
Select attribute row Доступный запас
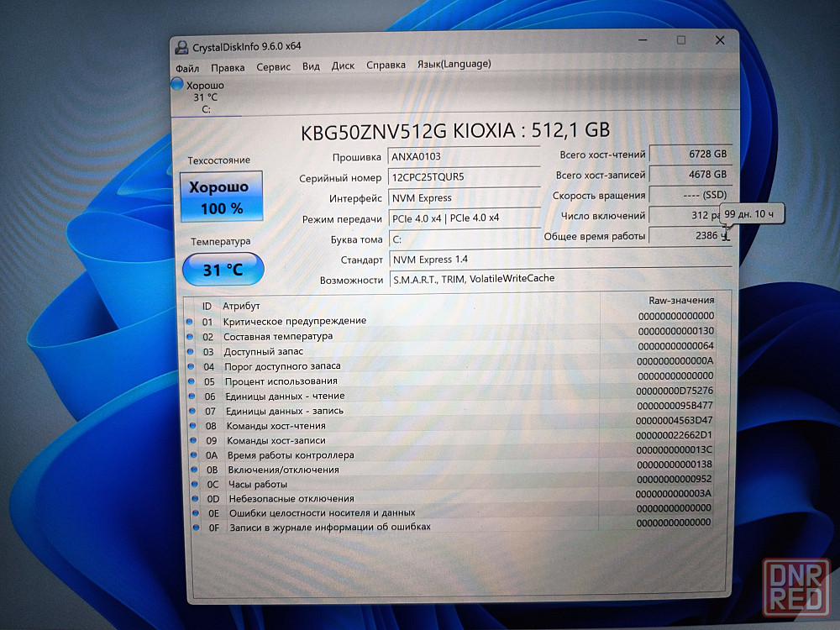pyautogui.click(x=450, y=349)
